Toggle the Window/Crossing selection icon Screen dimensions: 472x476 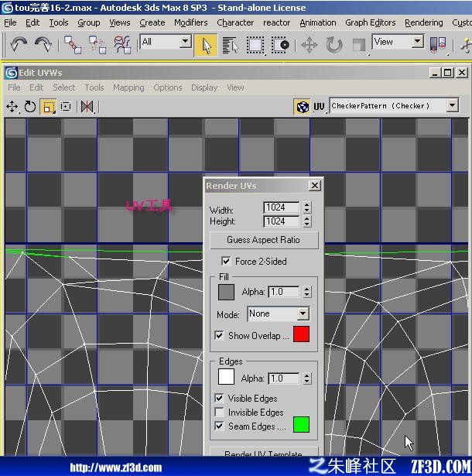(x=280, y=46)
